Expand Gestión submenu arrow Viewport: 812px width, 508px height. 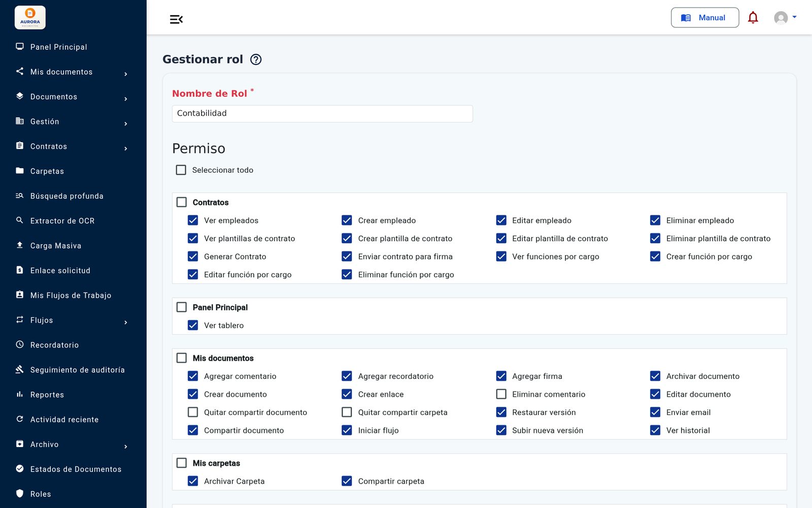[126, 123]
